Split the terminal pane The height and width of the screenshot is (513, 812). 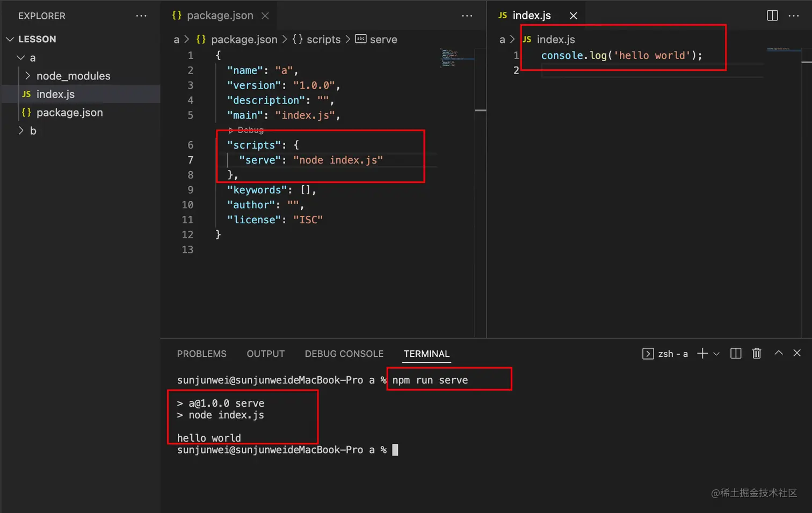(x=736, y=353)
